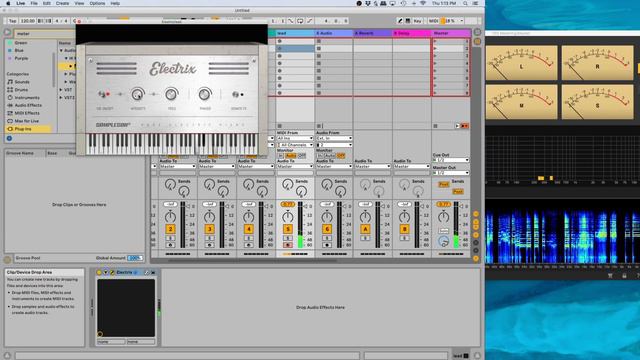Open the Apple menu
This screenshot has width=640, height=360.
tap(8, 3)
